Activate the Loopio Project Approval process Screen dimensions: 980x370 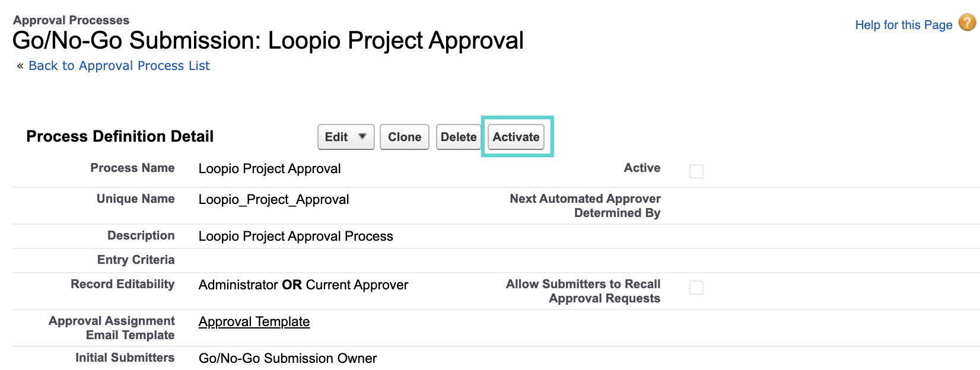[x=516, y=136]
